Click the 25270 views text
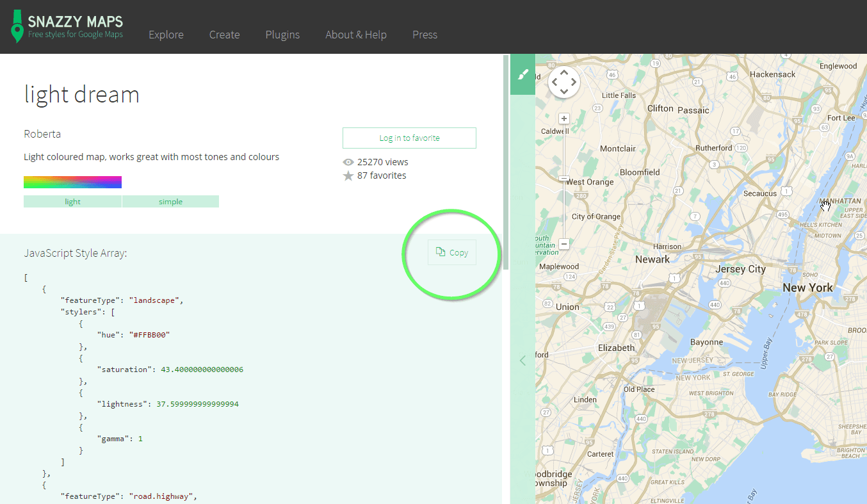The height and width of the screenshot is (504, 867). (383, 162)
